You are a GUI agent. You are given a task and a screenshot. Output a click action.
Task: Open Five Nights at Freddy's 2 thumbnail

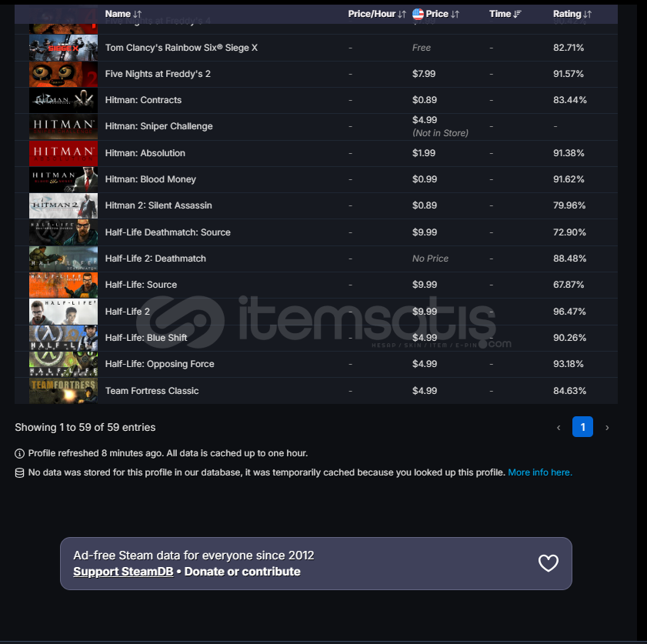[64, 75]
